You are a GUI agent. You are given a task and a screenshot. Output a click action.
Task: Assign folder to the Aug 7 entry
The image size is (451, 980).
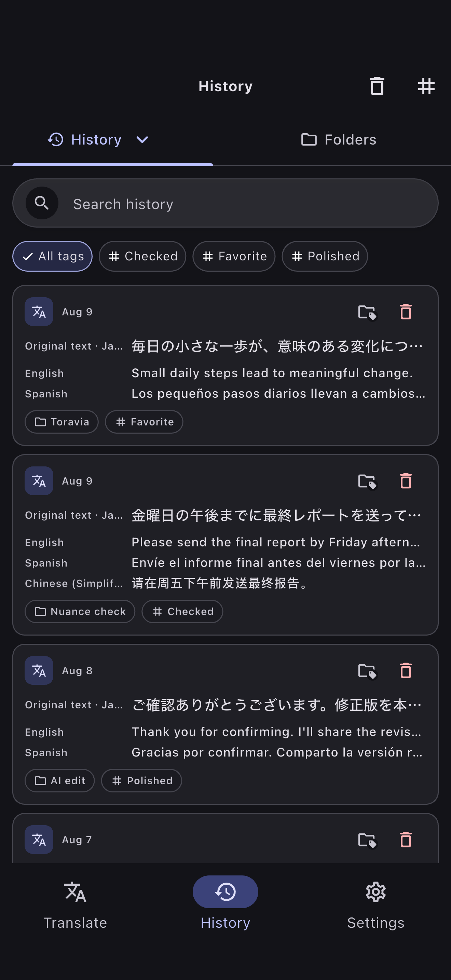point(367,840)
